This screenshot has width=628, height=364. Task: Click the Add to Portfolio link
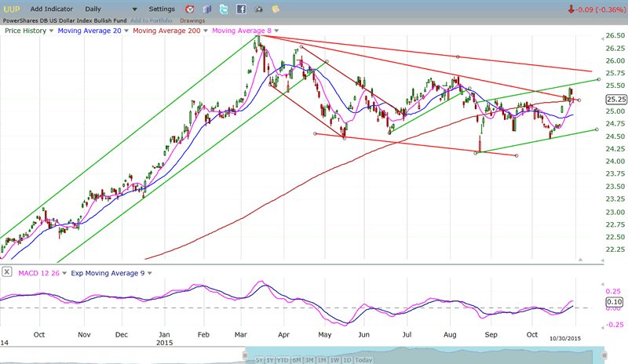(x=153, y=20)
